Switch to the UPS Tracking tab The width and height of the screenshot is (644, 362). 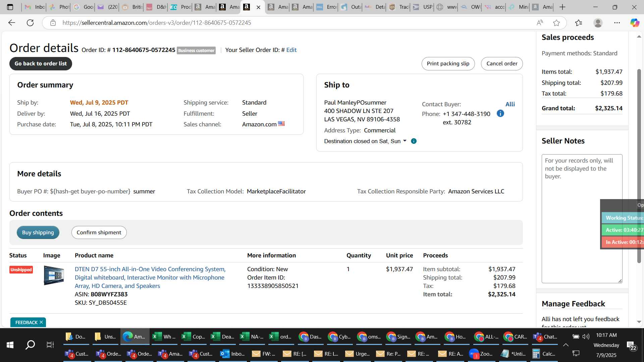(x=398, y=7)
